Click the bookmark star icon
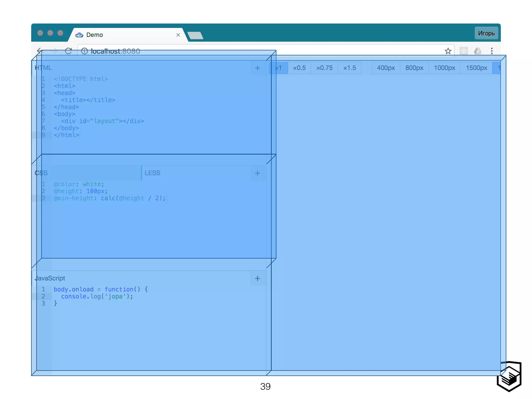 click(x=448, y=51)
